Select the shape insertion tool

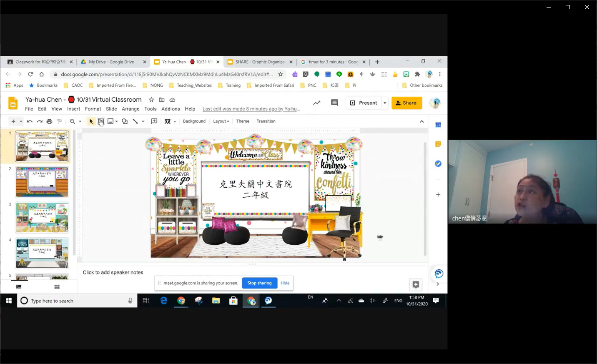tap(124, 121)
